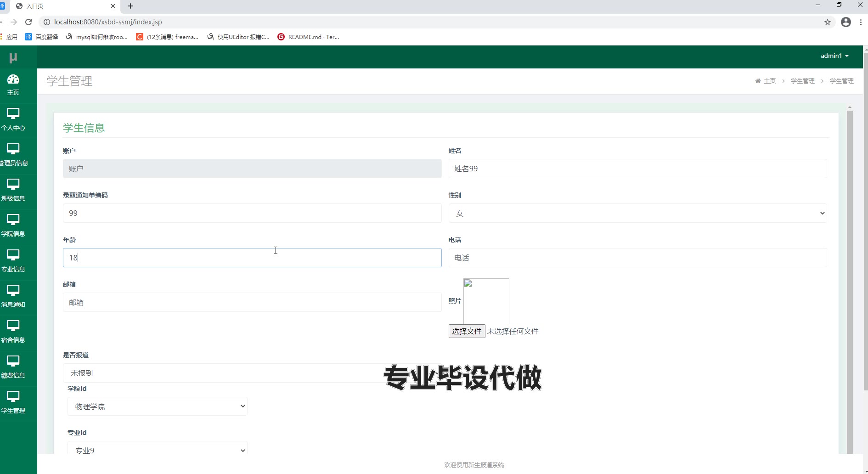Open the 学院id dropdown showing 物理学院
Image resolution: width=868 pixels, height=474 pixels.
tap(157, 406)
